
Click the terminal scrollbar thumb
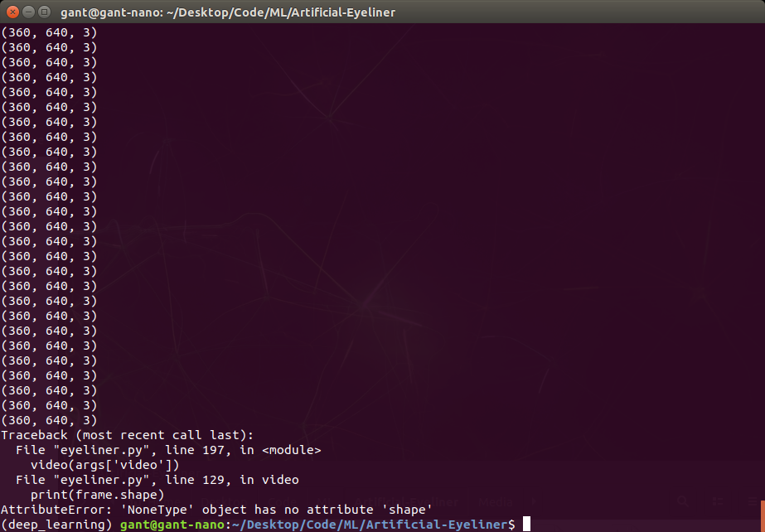coord(763,516)
